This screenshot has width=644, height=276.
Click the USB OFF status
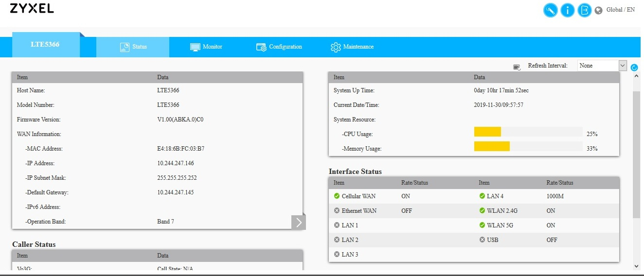click(x=552, y=240)
